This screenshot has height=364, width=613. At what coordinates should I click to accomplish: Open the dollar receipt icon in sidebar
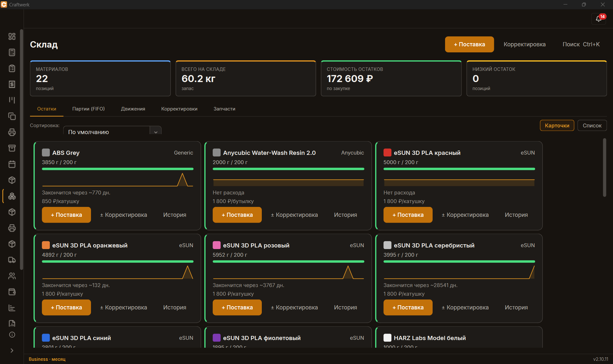[x=12, y=84]
